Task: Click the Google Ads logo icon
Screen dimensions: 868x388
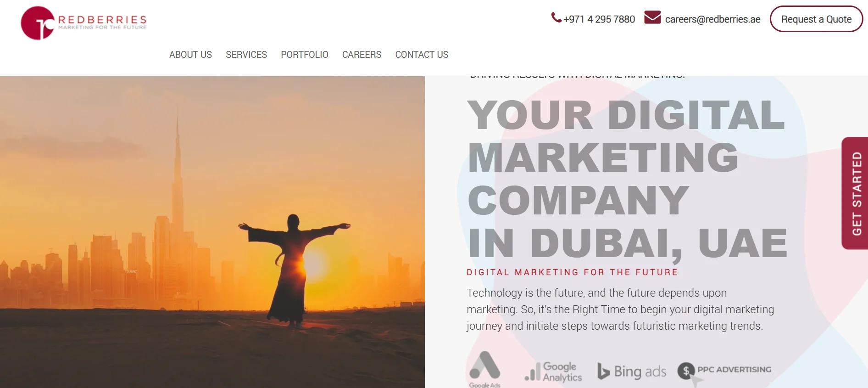Action: (x=485, y=366)
